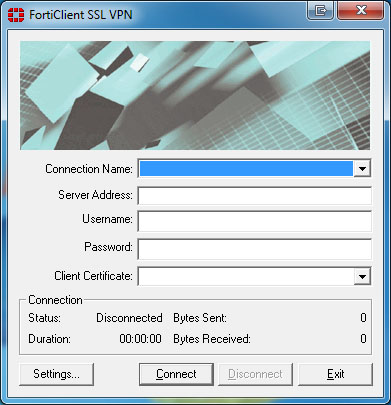Click the 'Status:' label
This screenshot has width=391, height=405.
pyautogui.click(x=44, y=318)
